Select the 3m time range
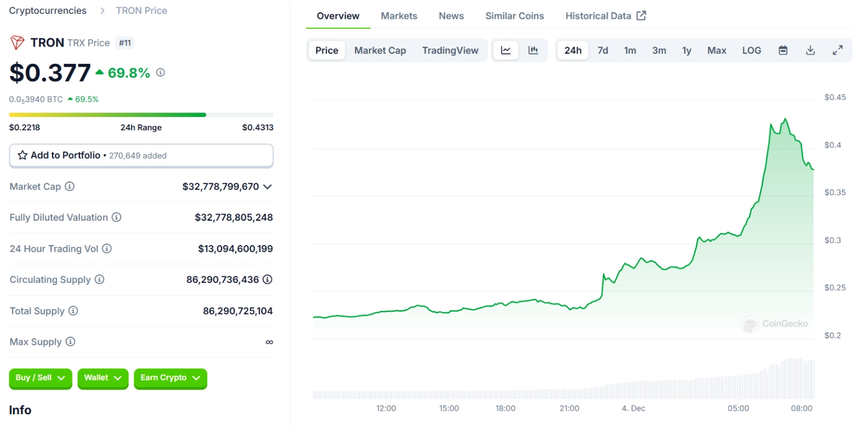This screenshot has width=868, height=427. click(659, 50)
